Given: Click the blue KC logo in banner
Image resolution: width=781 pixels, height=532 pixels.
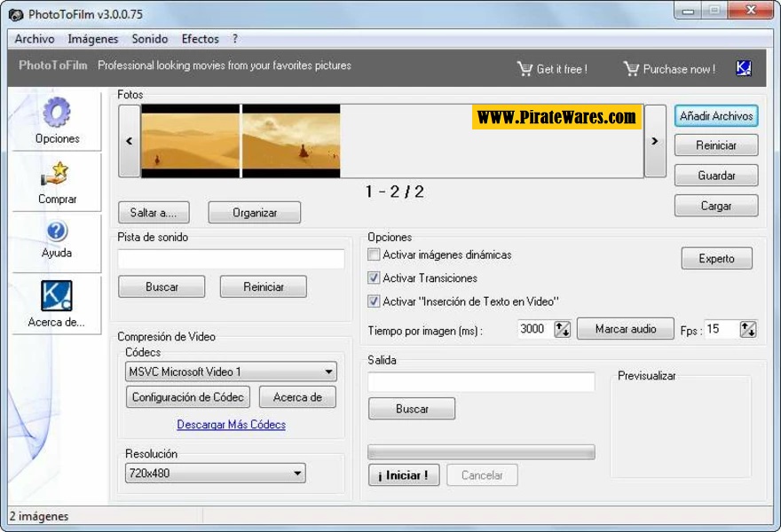Looking at the screenshot, I should coord(744,68).
